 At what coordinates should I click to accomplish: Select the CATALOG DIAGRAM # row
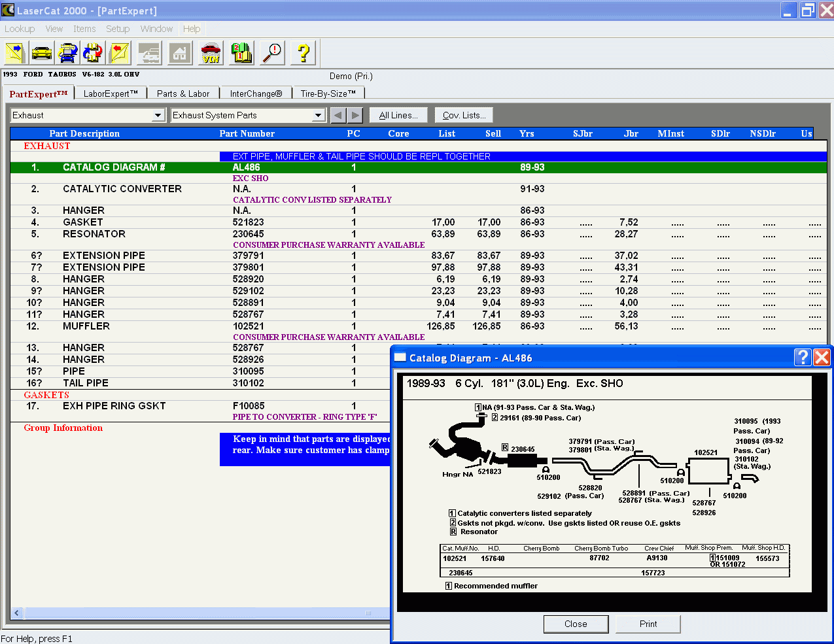(x=419, y=167)
